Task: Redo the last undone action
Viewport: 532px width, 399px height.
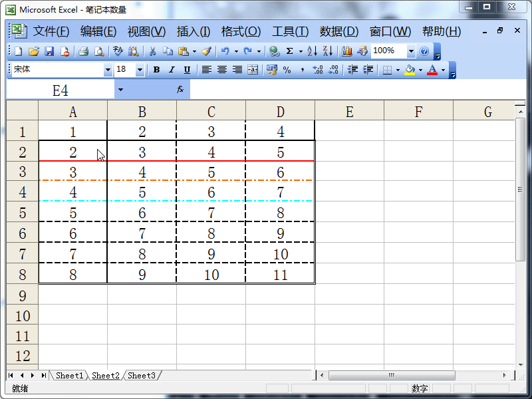Action: tap(248, 51)
